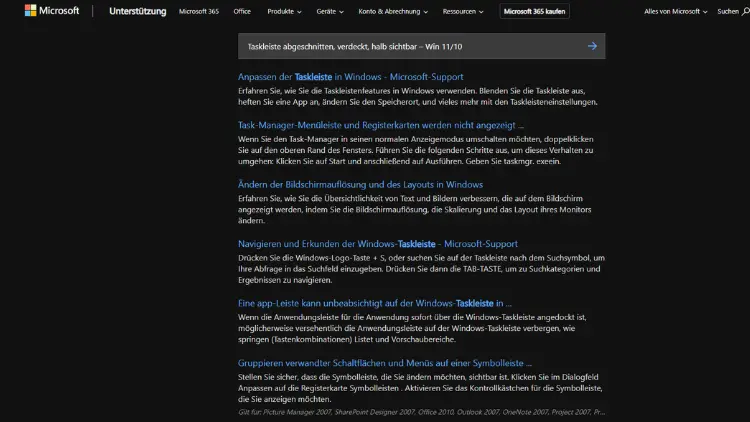Image resolution: width=750 pixels, height=422 pixels.
Task: Open the Unterstützung home link
Action: click(x=138, y=11)
